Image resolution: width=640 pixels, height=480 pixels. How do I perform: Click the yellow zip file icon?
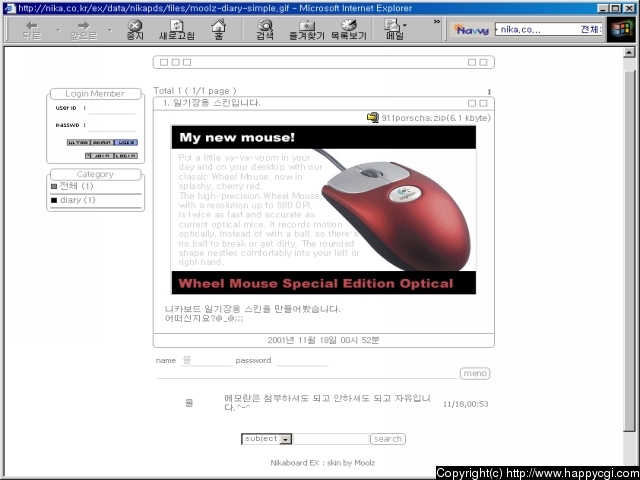pos(373,118)
